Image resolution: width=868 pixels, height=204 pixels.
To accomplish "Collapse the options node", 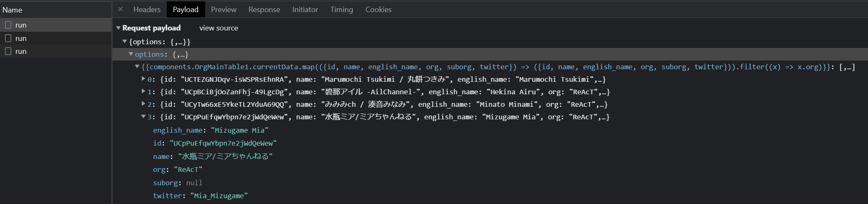I will coord(131,54).
